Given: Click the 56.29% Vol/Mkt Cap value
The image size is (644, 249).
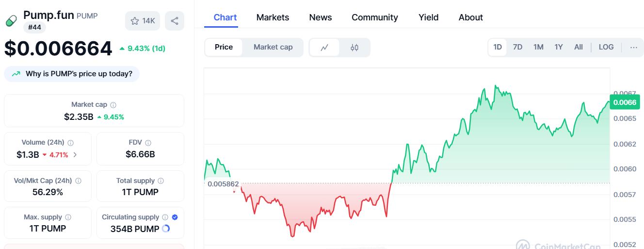Looking at the screenshot, I should coord(48,192).
